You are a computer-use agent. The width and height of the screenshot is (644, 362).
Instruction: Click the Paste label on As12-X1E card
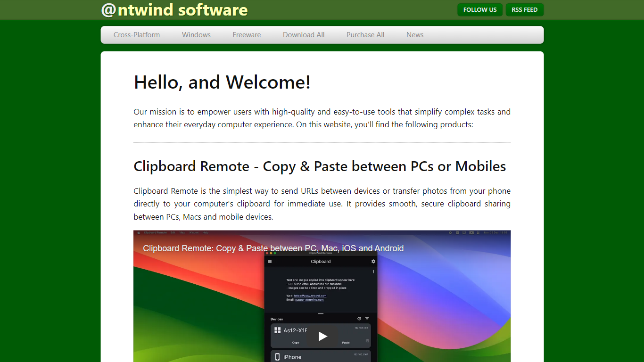tap(346, 343)
